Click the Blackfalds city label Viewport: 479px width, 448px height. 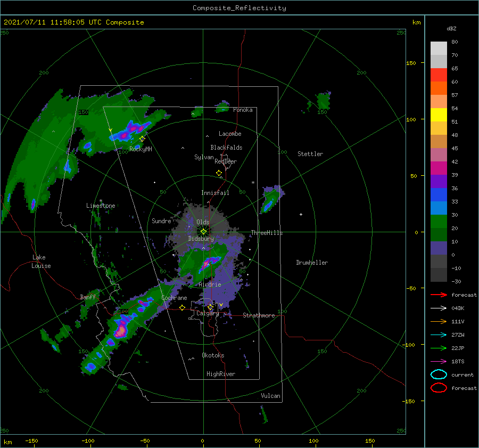tap(226, 148)
